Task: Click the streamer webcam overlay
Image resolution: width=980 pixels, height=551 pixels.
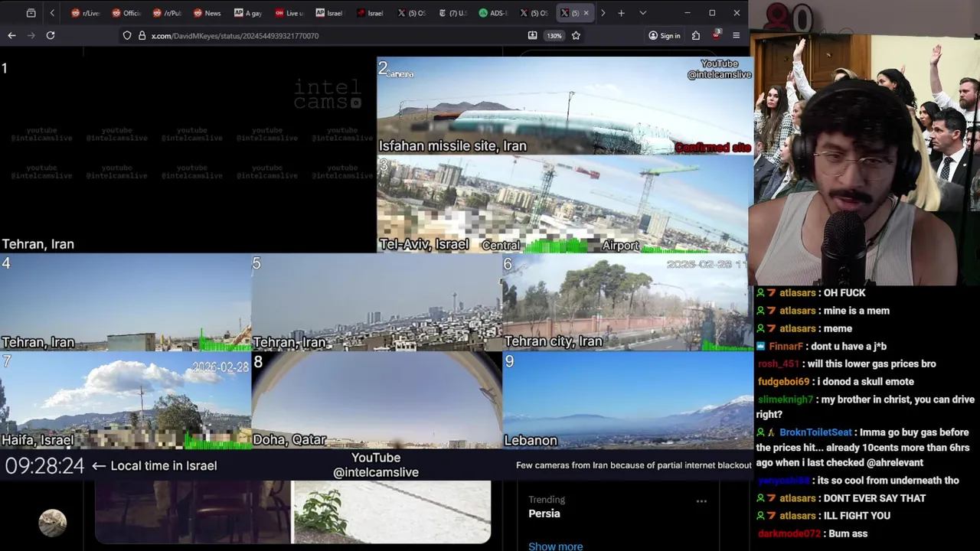Action: click(864, 143)
